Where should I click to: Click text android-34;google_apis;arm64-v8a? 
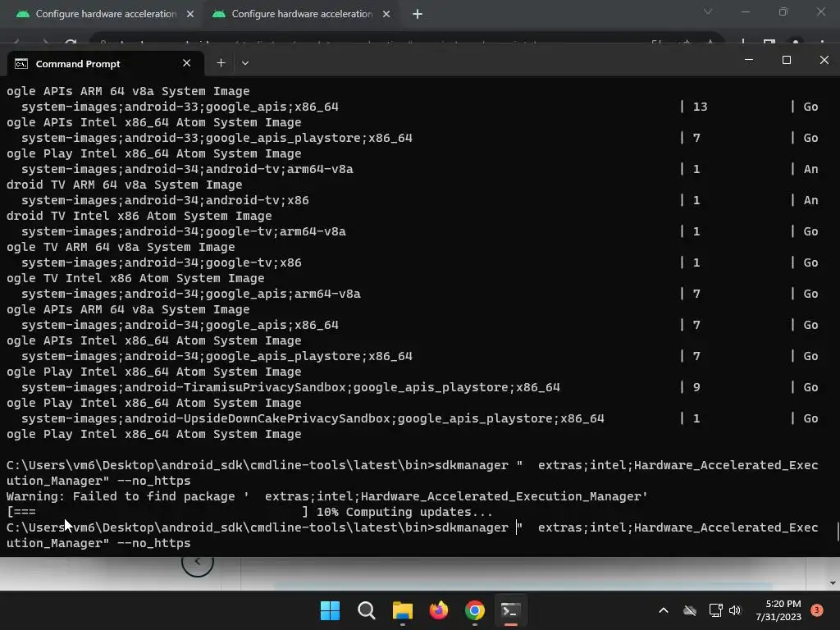pos(243,294)
